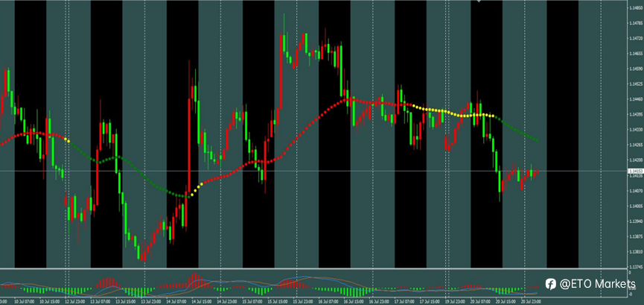Click the 1.14200 price axis value
The width and height of the screenshot is (644, 305).
(x=637, y=160)
